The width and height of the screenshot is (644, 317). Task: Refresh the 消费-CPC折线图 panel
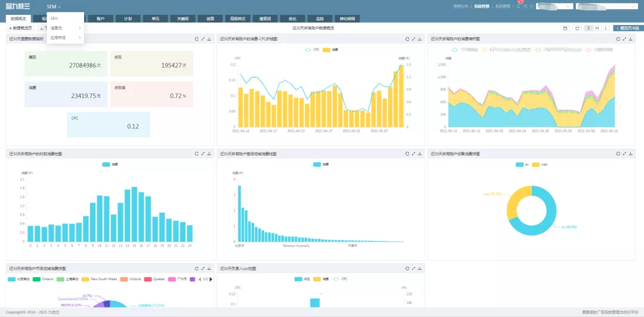[407, 39]
